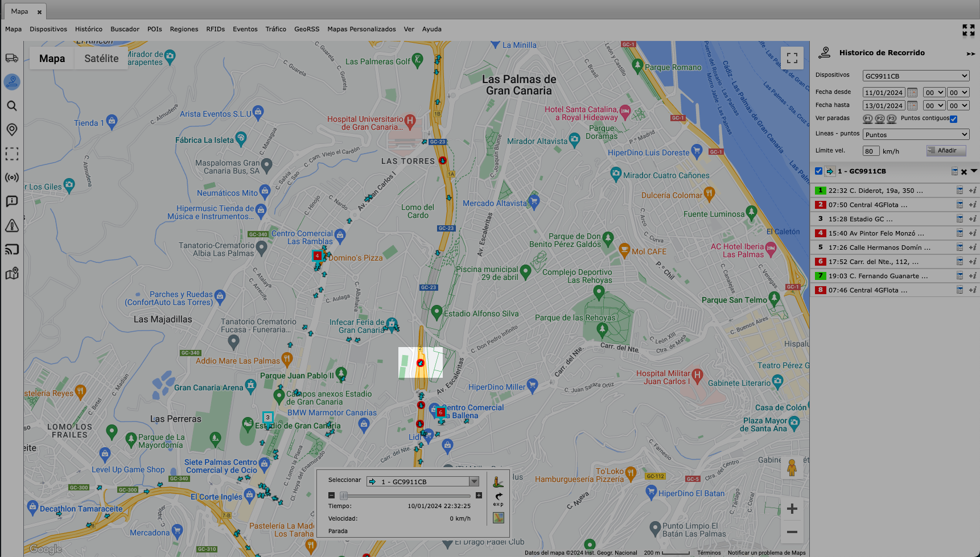Open the Regiones menu
Viewport: 980px width, 557px height.
184,29
